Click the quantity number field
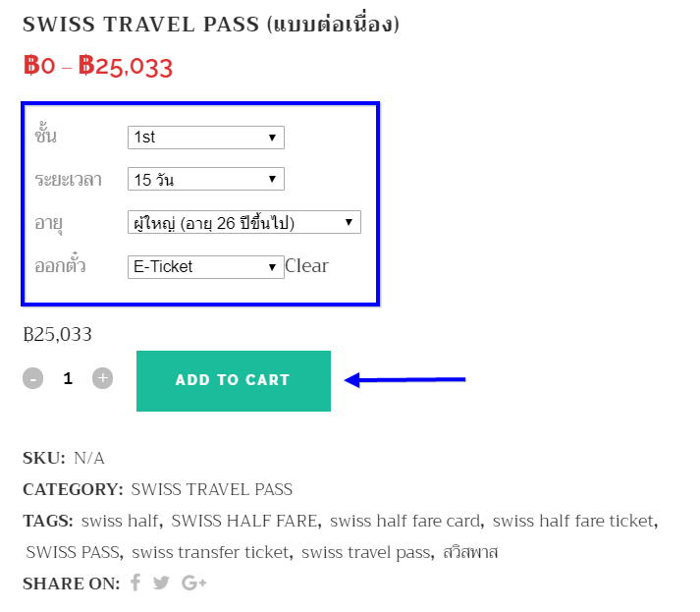The height and width of the screenshot is (612, 700). click(68, 378)
